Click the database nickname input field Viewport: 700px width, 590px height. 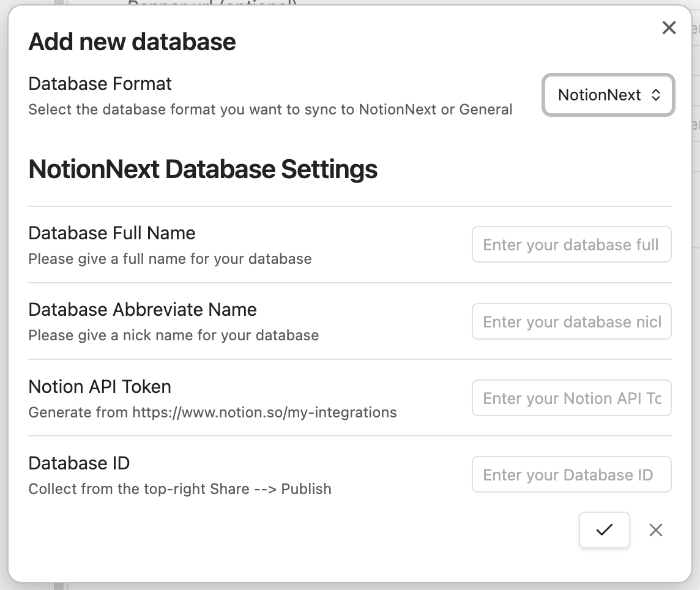(571, 322)
